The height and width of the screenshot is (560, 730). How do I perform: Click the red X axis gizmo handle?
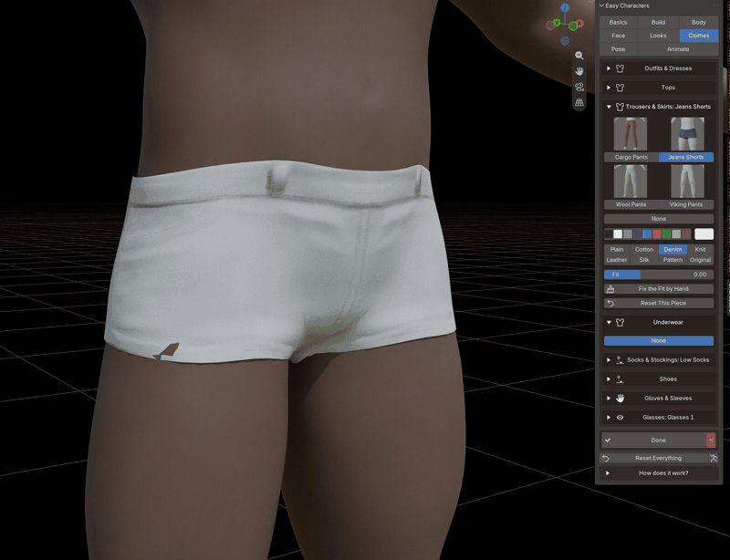[580, 23]
